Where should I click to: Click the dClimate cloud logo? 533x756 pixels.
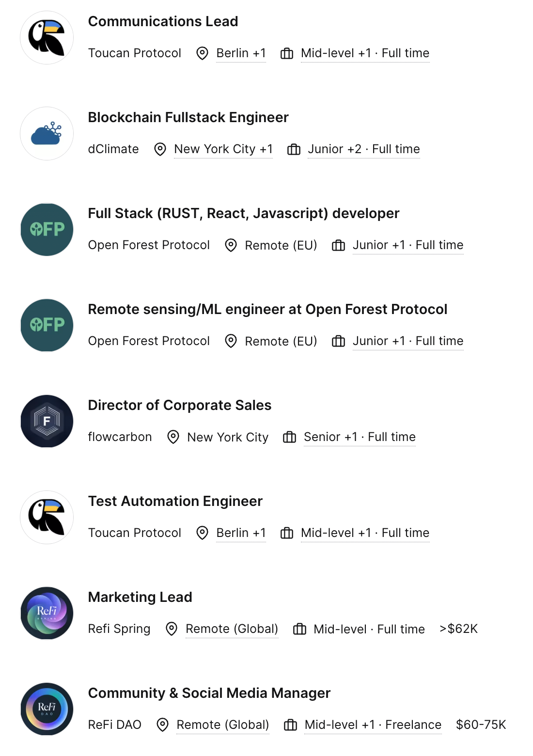coord(47,134)
